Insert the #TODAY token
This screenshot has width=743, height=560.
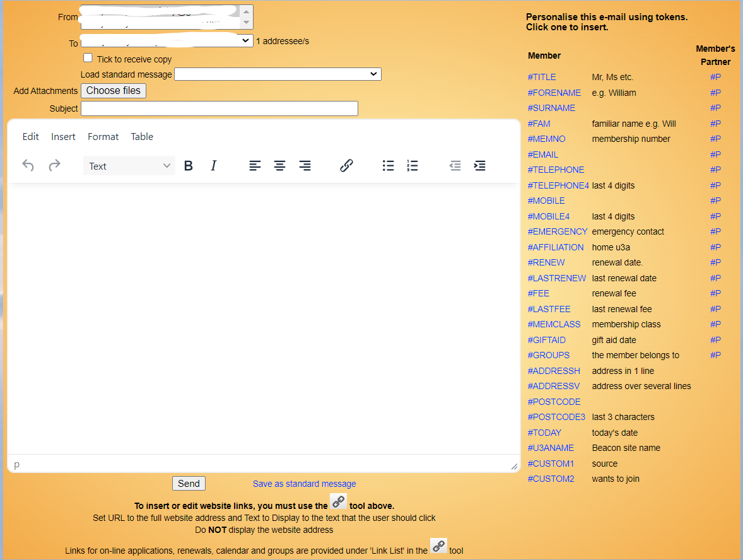click(x=544, y=433)
